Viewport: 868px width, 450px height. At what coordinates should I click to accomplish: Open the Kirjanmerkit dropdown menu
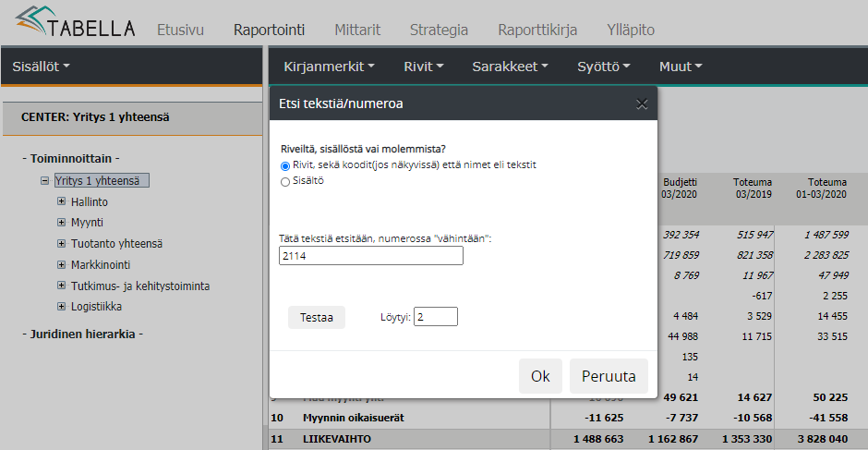click(329, 67)
